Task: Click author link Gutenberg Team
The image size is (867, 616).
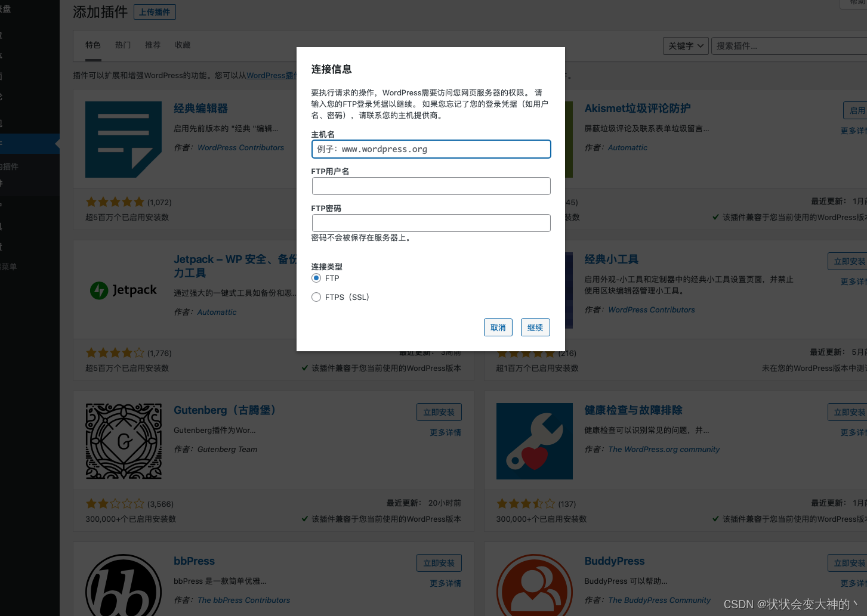Action: point(227,450)
